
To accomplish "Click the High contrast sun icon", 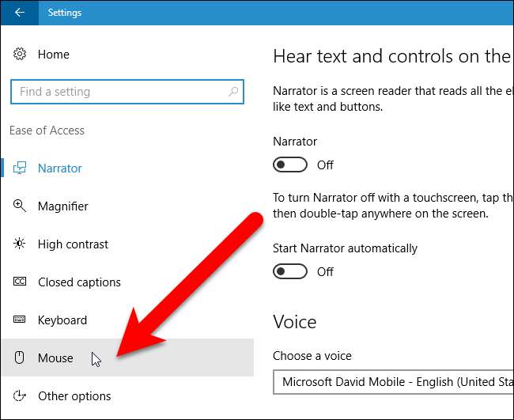I will pos(21,244).
